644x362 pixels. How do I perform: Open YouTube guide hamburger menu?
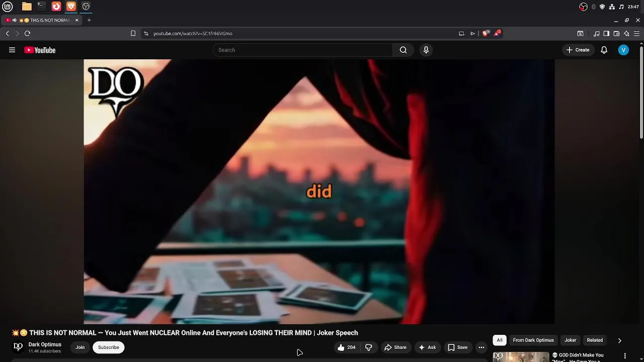click(12, 50)
